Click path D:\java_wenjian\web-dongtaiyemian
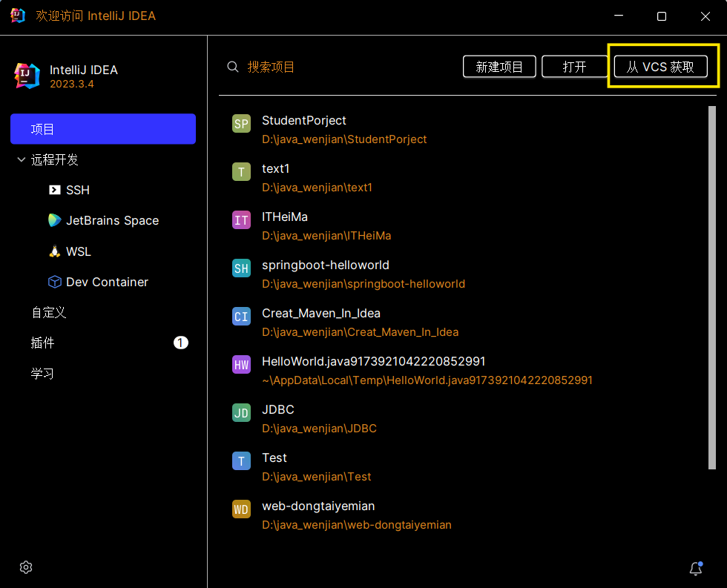Viewport: 727px width, 588px height. (x=357, y=525)
